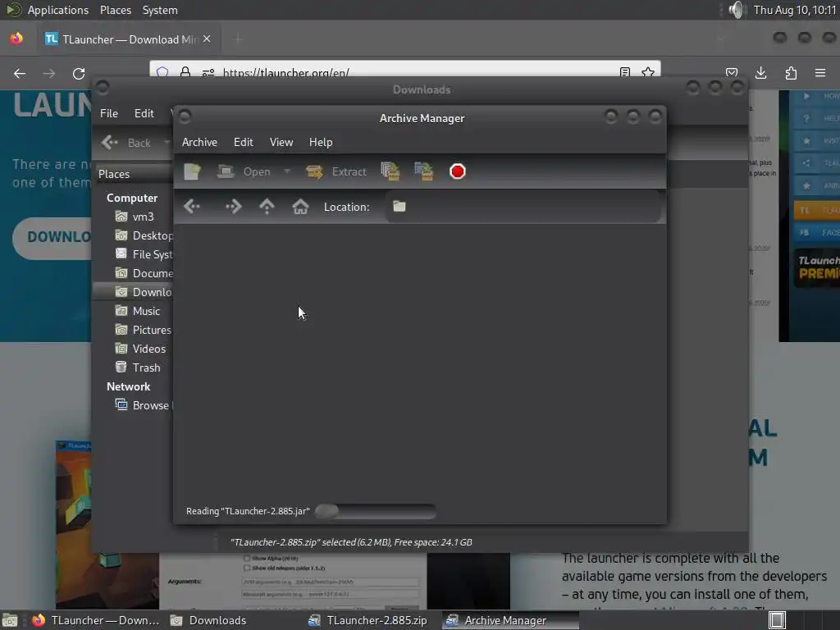Open the Edit menu in Archive Manager
The width and height of the screenshot is (840, 630).
pos(243,142)
